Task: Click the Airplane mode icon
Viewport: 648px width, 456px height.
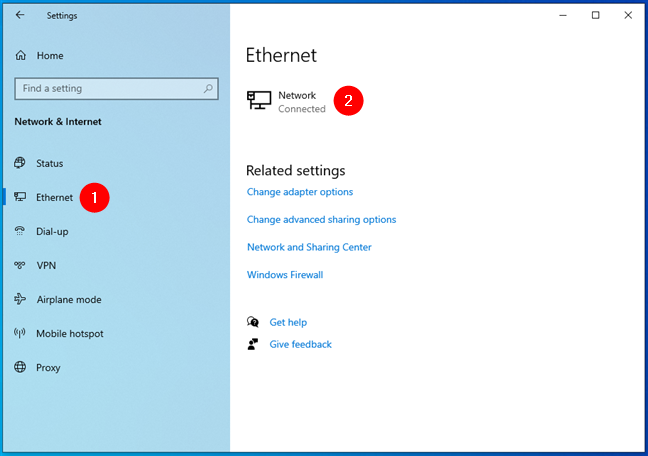Action: [x=20, y=299]
